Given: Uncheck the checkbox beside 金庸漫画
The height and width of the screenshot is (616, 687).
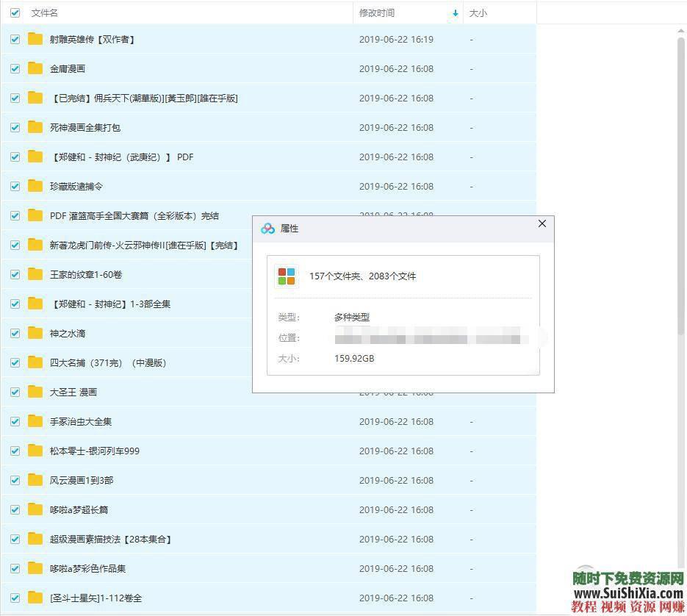Looking at the screenshot, I should click(x=15, y=68).
